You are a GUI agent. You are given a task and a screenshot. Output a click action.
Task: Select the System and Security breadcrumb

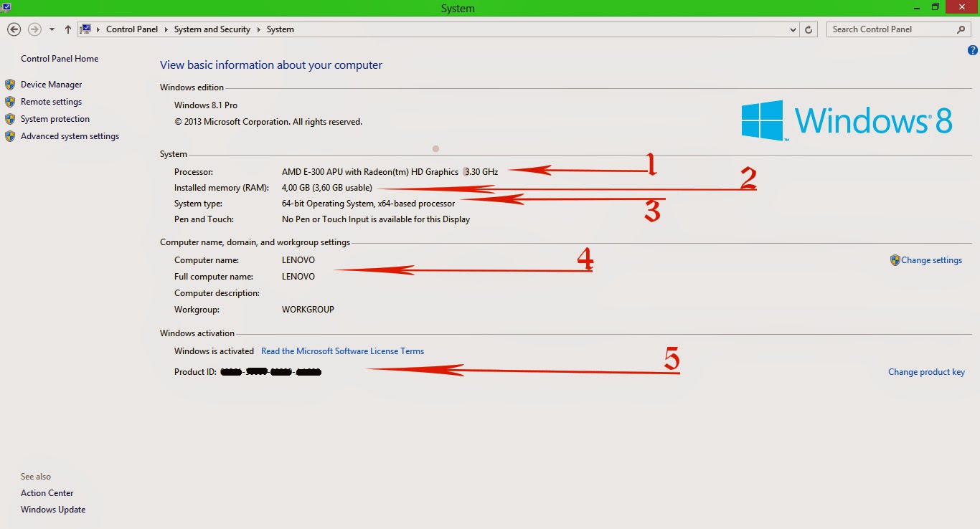212,29
